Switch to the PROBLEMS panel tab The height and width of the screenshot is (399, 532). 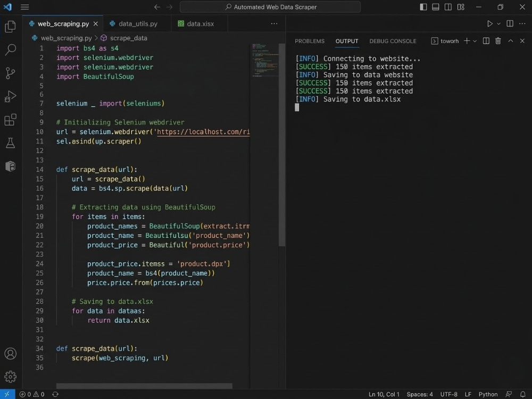point(310,41)
